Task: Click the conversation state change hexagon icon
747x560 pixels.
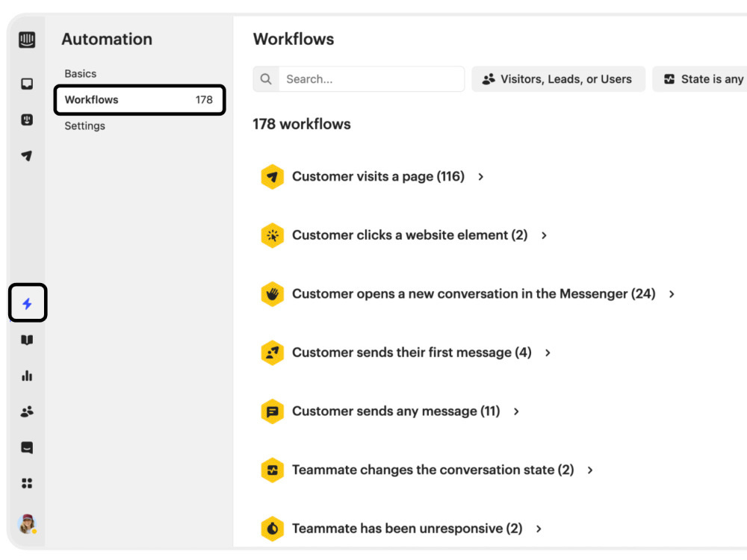Action: click(273, 470)
